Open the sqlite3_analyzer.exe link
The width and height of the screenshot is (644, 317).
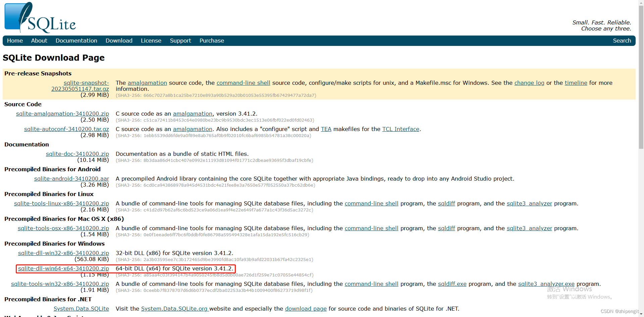(546, 284)
